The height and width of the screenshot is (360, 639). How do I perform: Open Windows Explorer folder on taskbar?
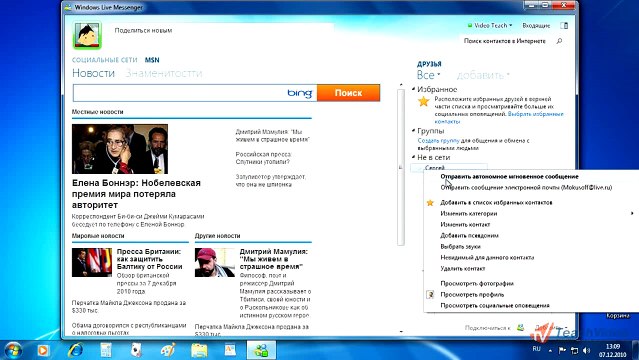click(x=199, y=350)
